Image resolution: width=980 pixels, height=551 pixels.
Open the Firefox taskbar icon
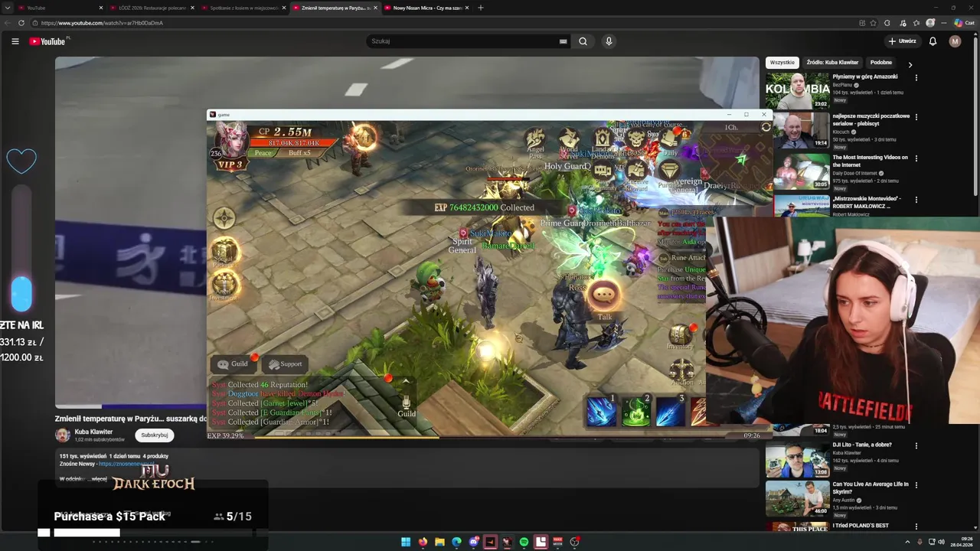(423, 542)
